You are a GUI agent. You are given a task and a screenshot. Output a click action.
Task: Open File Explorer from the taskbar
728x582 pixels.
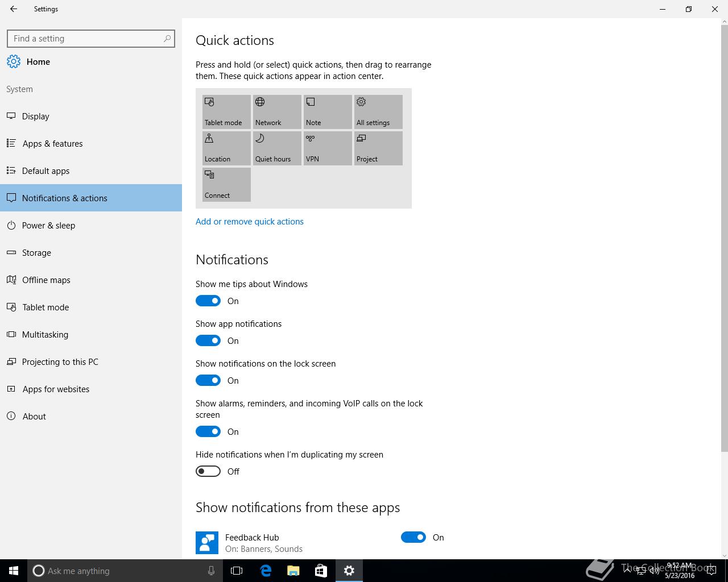293,571
